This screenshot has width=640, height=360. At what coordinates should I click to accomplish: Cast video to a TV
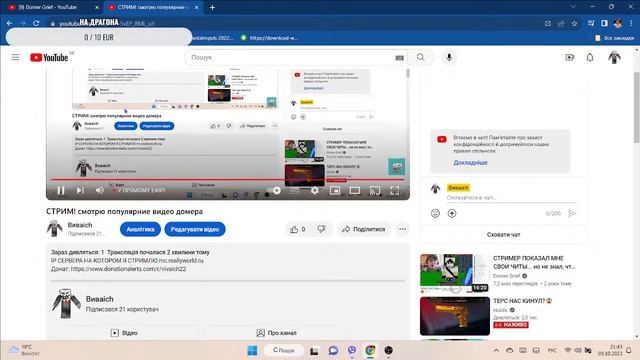[x=375, y=190]
